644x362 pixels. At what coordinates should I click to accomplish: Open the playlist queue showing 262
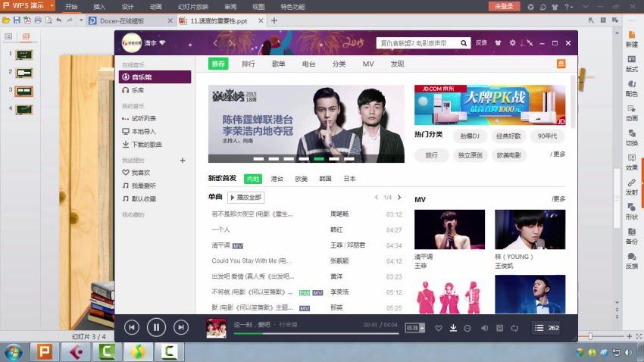pyautogui.click(x=547, y=327)
